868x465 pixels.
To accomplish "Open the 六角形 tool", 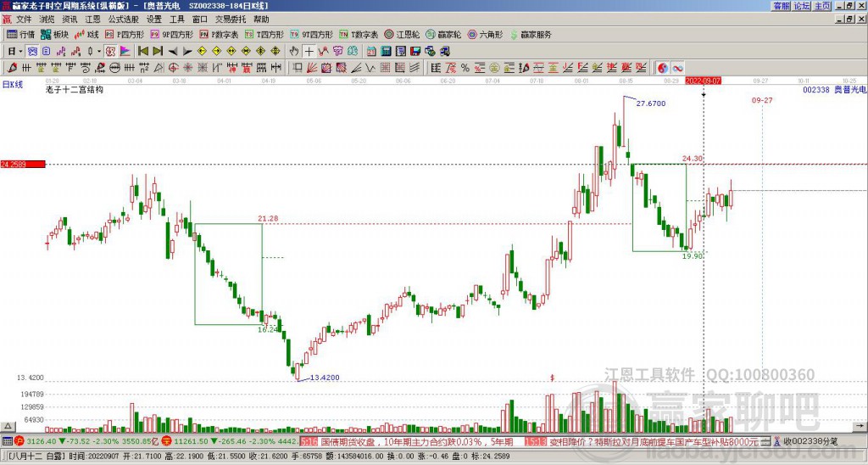I will pos(486,34).
